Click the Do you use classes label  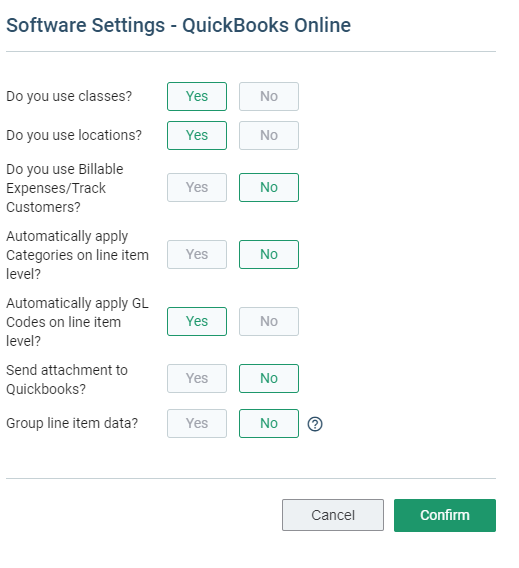pyautogui.click(x=69, y=96)
